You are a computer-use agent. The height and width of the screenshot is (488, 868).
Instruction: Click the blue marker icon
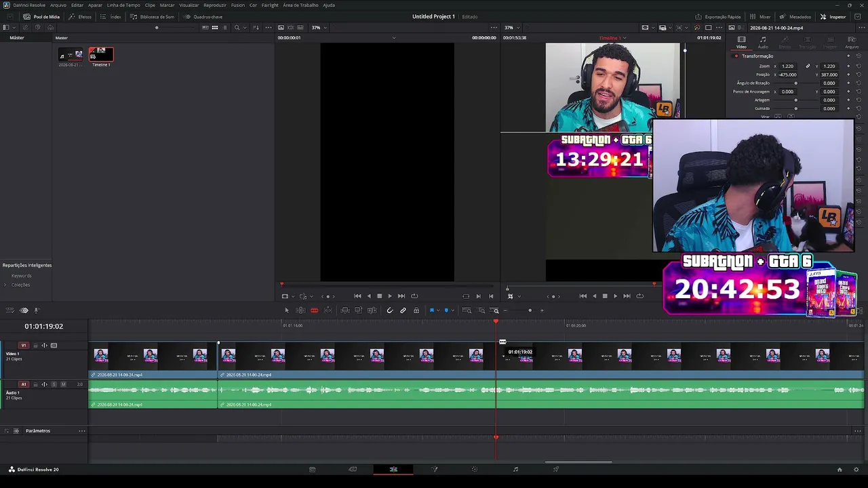pyautogui.click(x=446, y=310)
